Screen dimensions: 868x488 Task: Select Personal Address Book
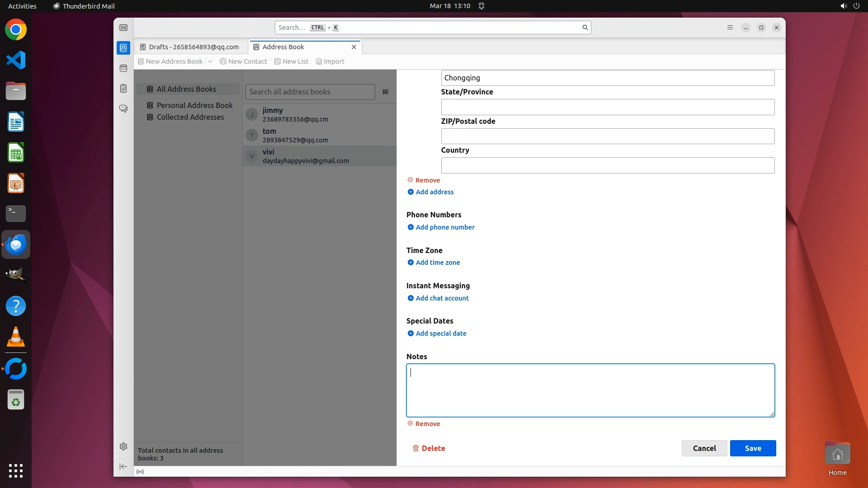(x=194, y=105)
